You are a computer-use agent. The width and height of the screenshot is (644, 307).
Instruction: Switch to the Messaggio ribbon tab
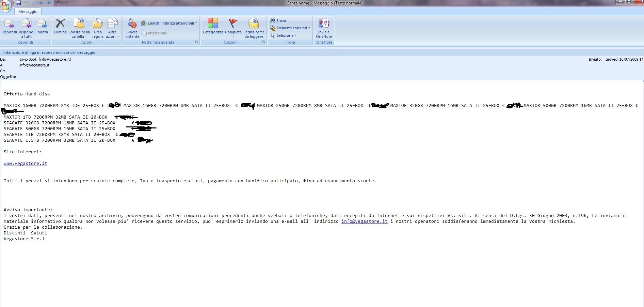tap(28, 12)
